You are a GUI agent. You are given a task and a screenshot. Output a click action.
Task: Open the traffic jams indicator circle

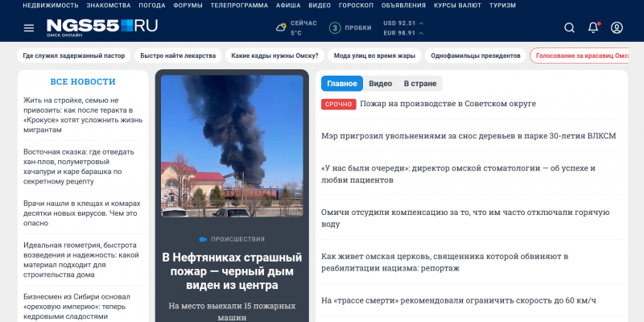335,28
